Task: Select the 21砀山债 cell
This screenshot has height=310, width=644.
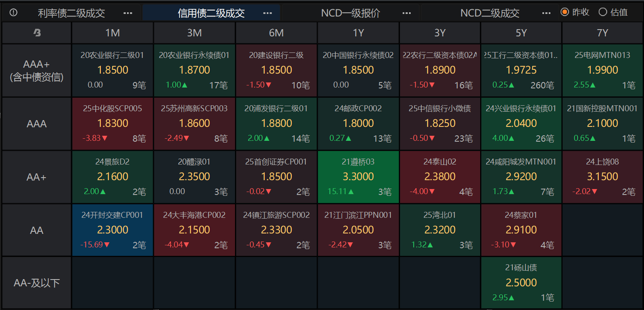Action: (x=521, y=283)
